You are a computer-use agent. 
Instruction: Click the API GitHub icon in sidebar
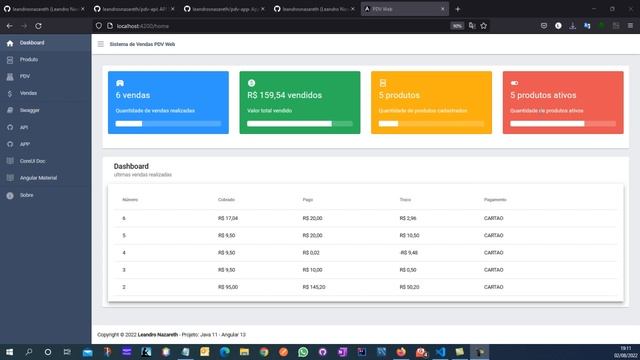tap(10, 127)
